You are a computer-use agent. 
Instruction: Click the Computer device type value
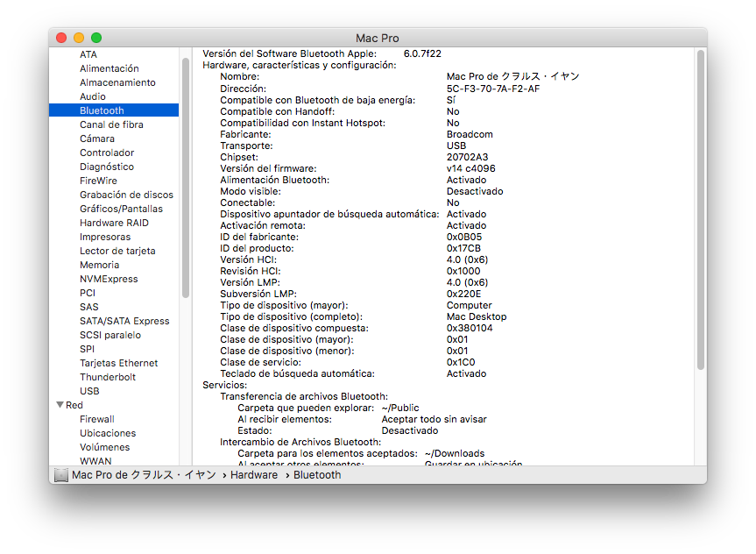click(x=470, y=305)
